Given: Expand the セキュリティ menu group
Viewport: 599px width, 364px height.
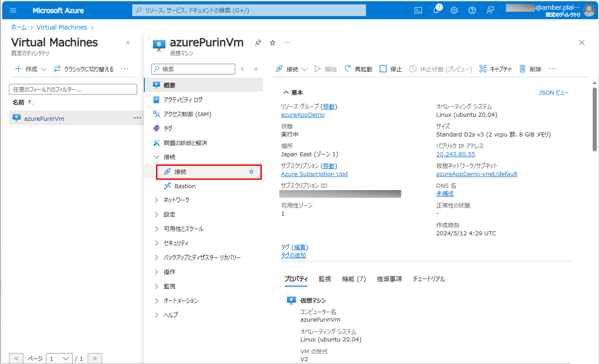Looking at the screenshot, I should click(156, 243).
